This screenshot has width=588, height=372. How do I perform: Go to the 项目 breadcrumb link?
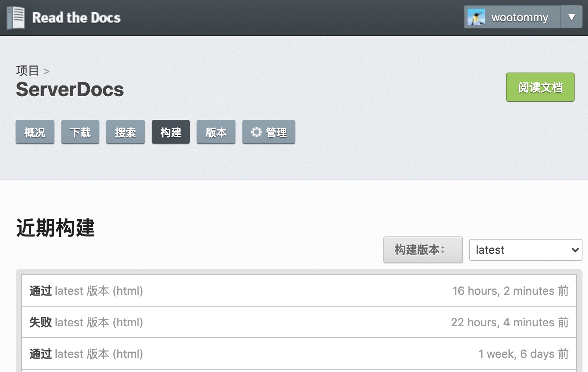[x=28, y=71]
